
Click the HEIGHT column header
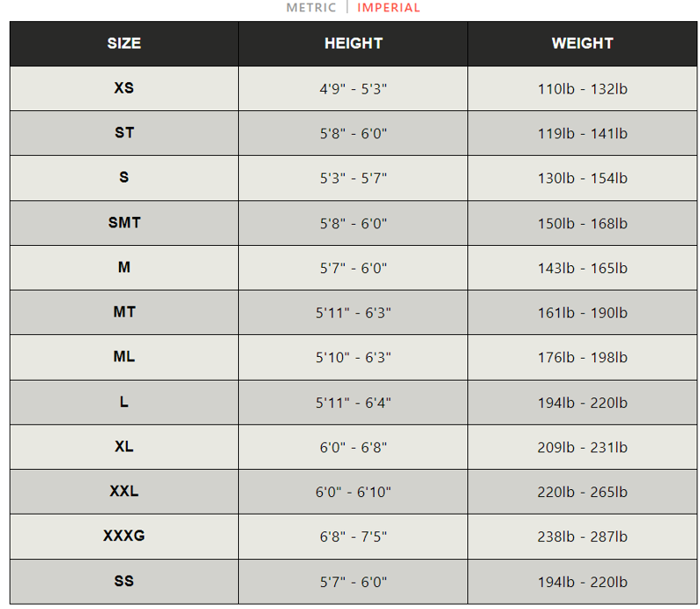[353, 44]
